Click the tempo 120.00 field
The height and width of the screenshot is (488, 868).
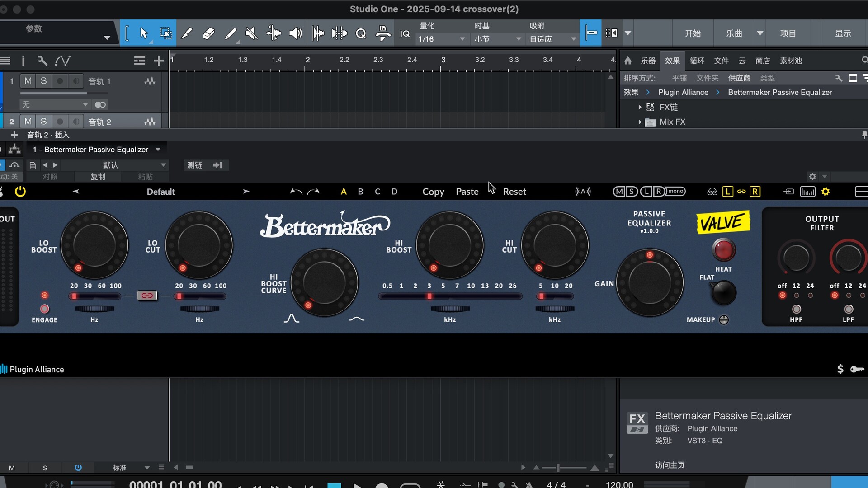619,484
